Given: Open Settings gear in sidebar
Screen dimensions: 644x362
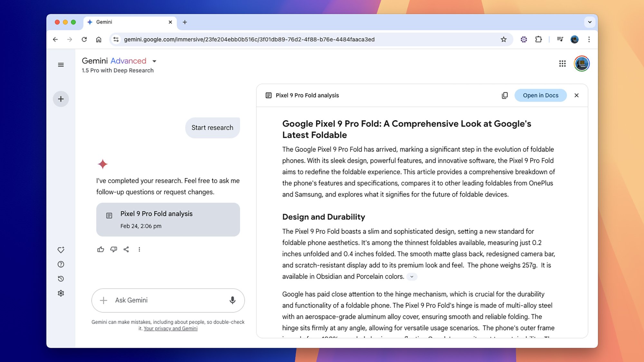Looking at the screenshot, I should click(61, 293).
